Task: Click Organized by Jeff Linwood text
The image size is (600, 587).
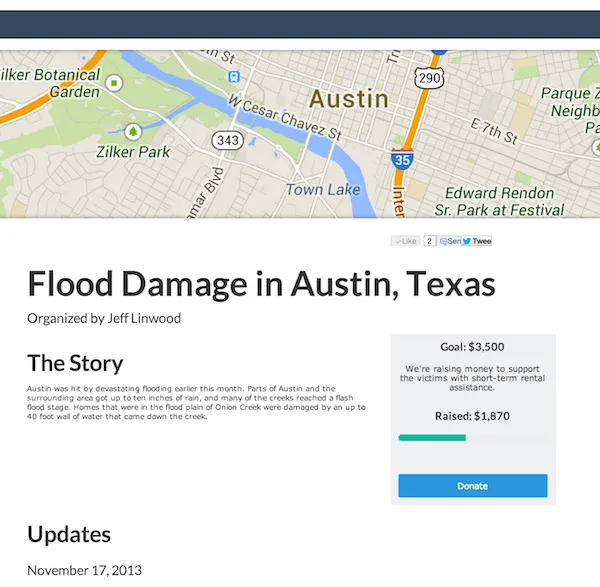Action: 104,318
